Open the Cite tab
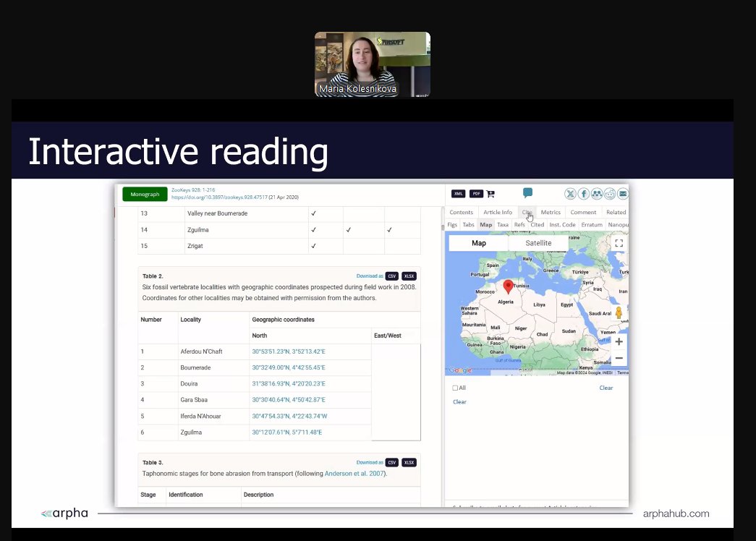This screenshot has width=756, height=541. pos(527,212)
